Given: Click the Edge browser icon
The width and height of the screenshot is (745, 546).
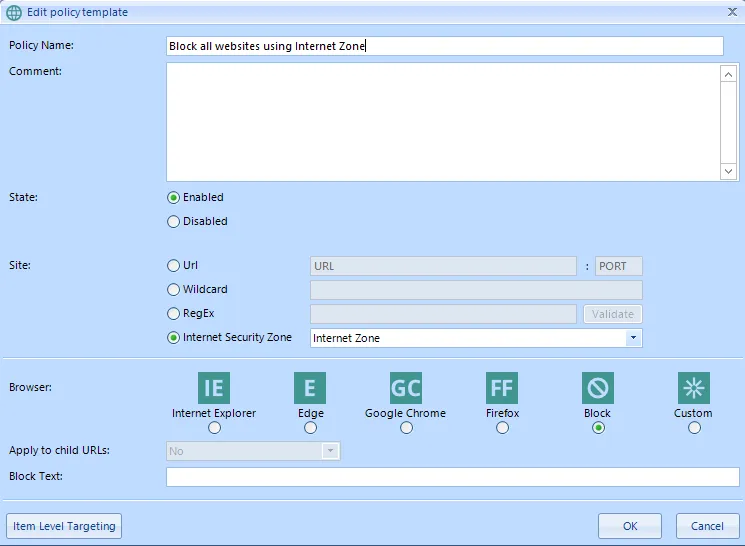Looking at the screenshot, I should pyautogui.click(x=310, y=388).
